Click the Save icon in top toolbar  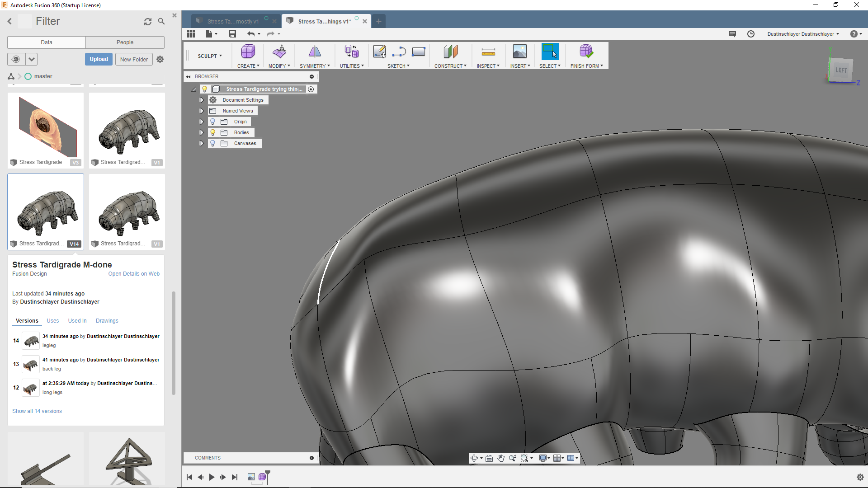(x=232, y=34)
